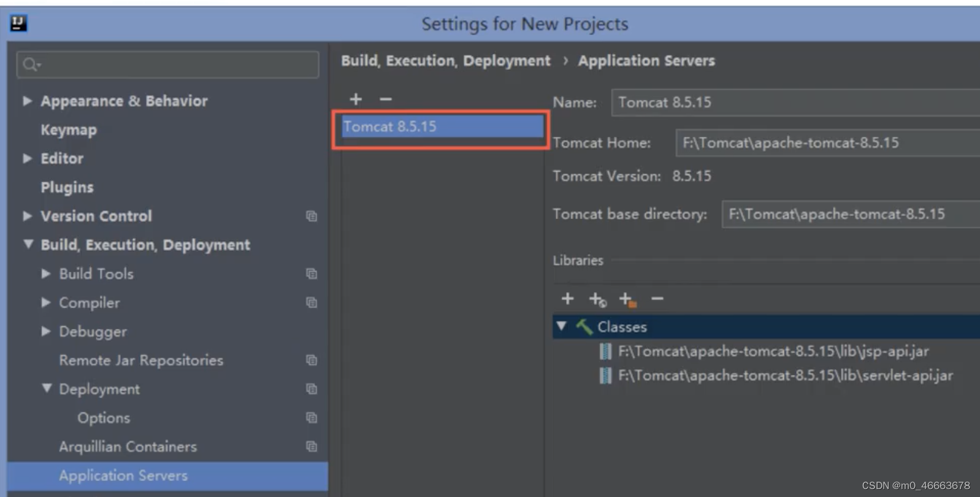Collapse the Classes node arrow
Screen dimensions: 980x497
tap(561, 326)
